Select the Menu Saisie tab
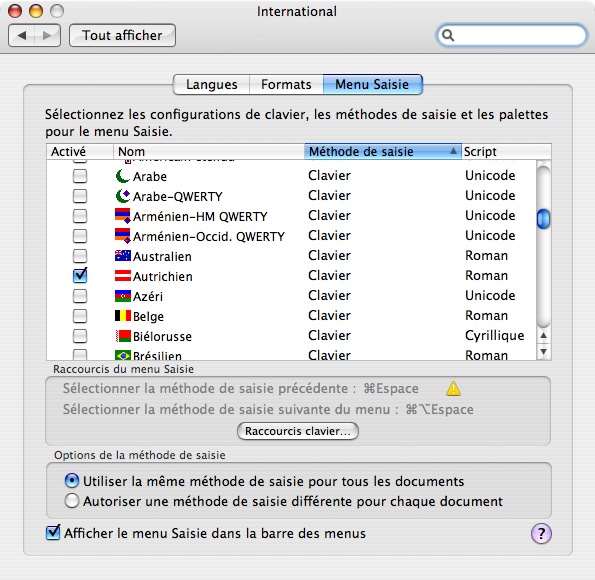595x580 pixels. [372, 84]
